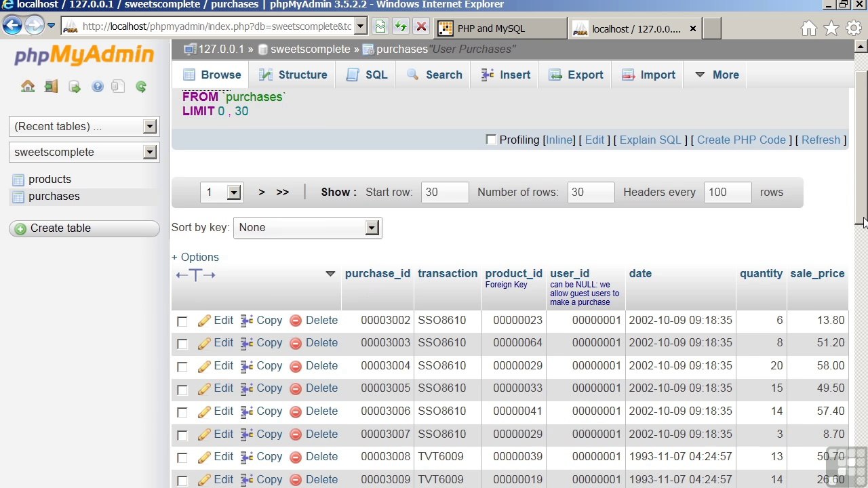Open the Structure tab
The image size is (868, 488).
293,75
